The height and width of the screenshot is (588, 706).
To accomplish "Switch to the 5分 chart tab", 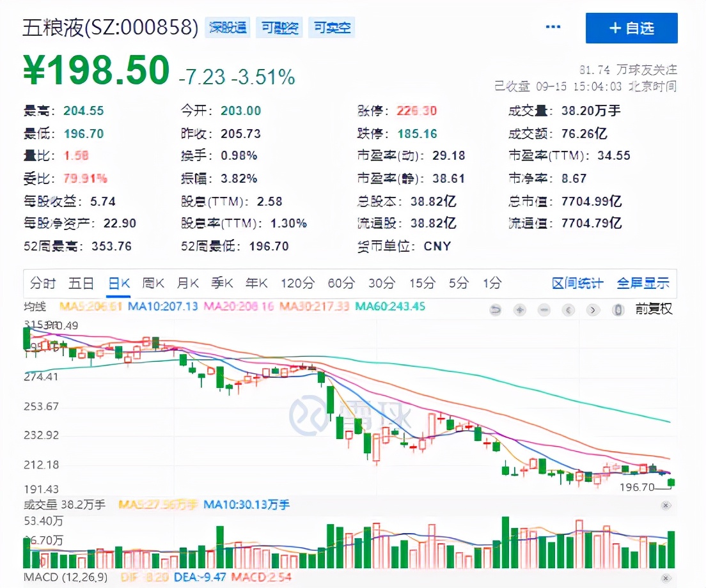I will click(459, 283).
